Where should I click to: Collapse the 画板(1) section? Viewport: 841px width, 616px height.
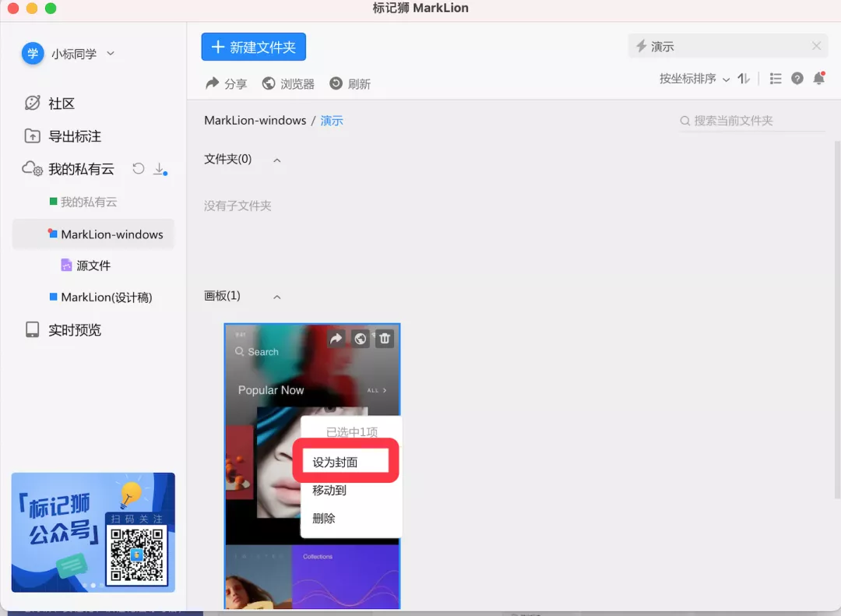tap(276, 297)
